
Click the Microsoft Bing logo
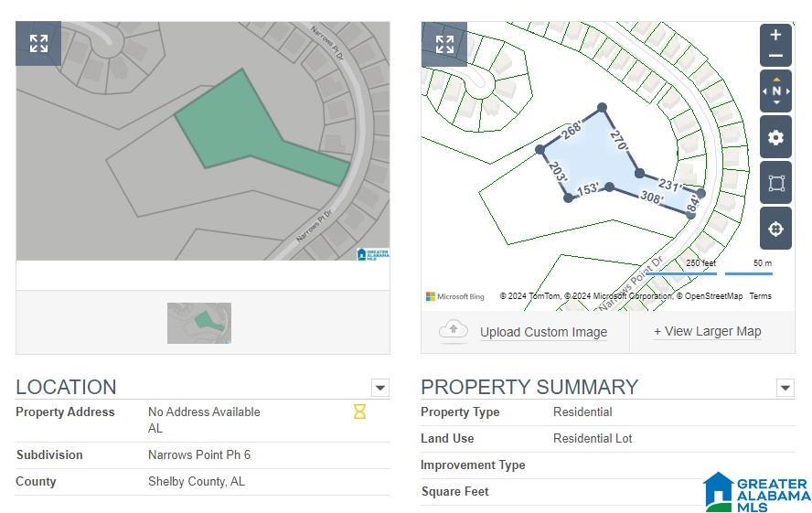(x=455, y=296)
